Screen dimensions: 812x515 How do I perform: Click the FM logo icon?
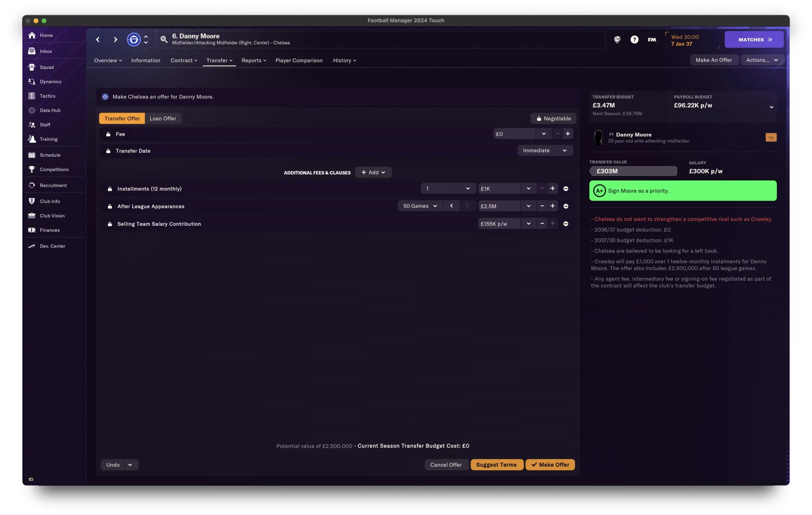pos(652,40)
